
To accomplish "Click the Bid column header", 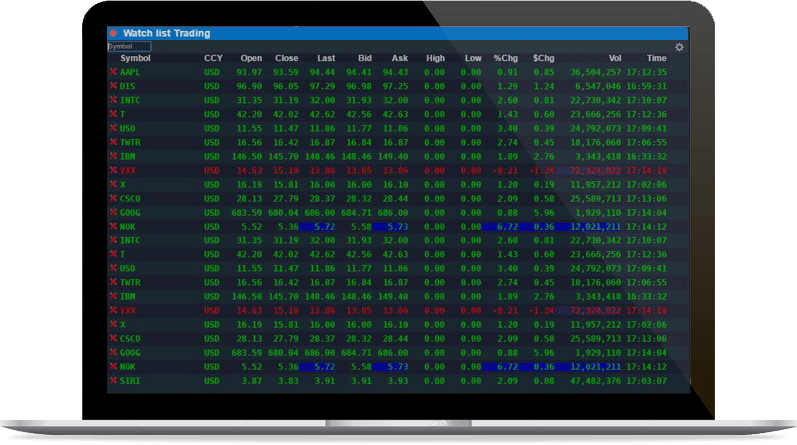I will point(363,58).
